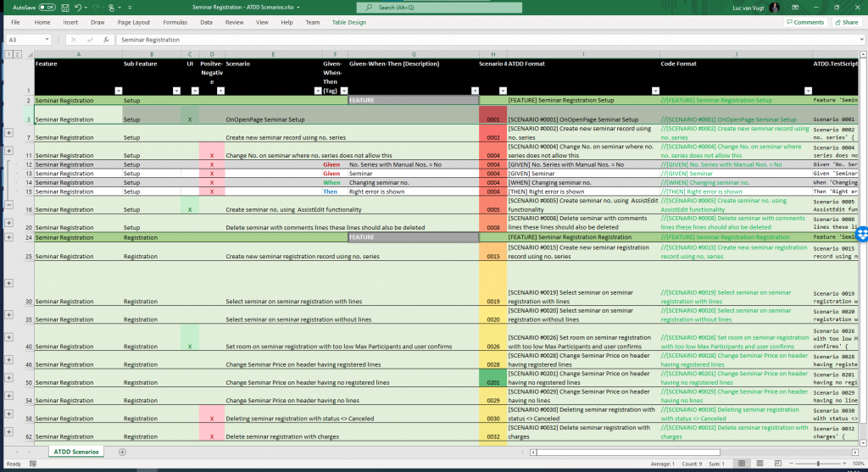Click the horizontal scrollbar thumb
This screenshot has width=868, height=472.
(628, 452)
